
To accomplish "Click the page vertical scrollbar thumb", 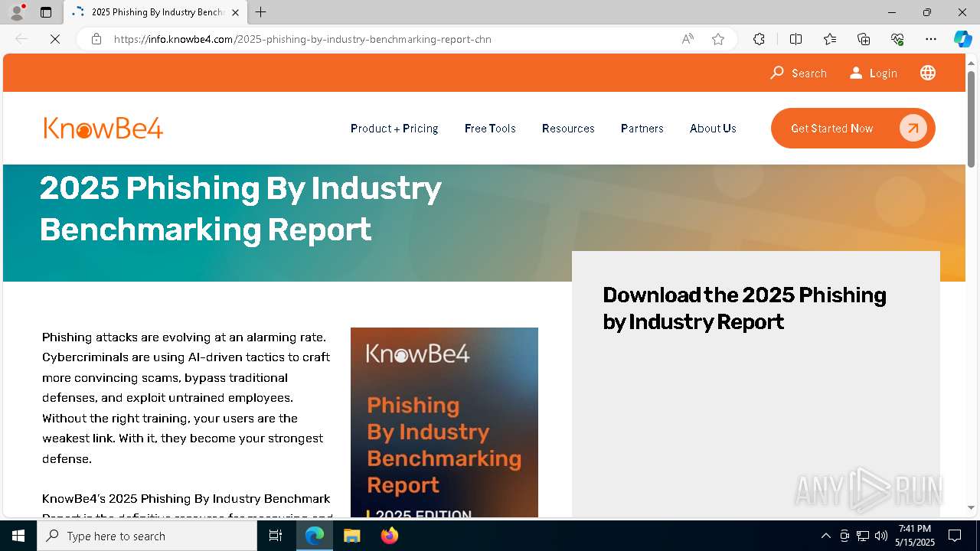I will 971,119.
